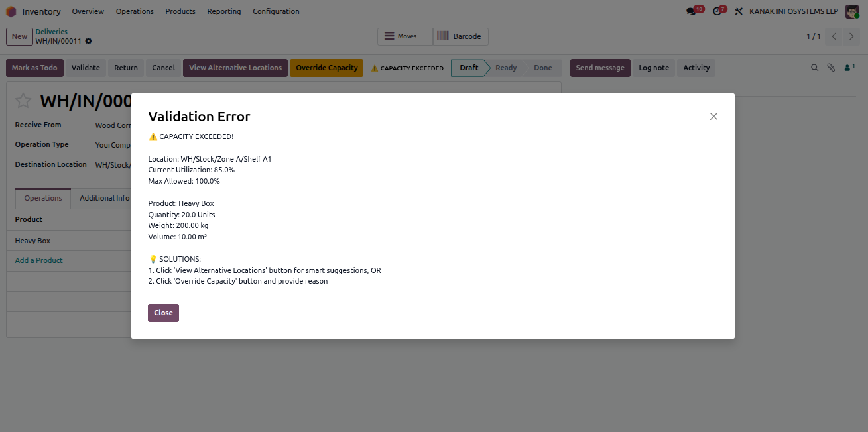Click the Validation Error title
Image resolution: width=868 pixels, height=432 pixels.
(199, 117)
